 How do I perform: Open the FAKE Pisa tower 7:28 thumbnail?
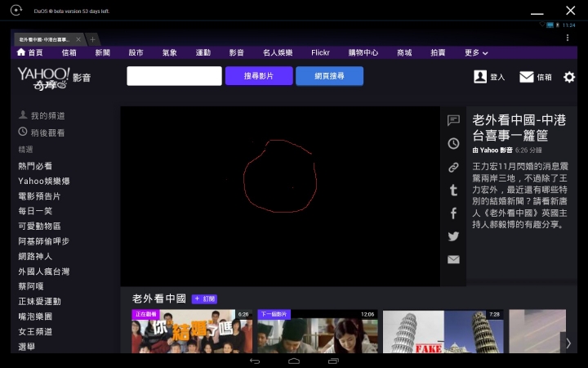[443, 331]
